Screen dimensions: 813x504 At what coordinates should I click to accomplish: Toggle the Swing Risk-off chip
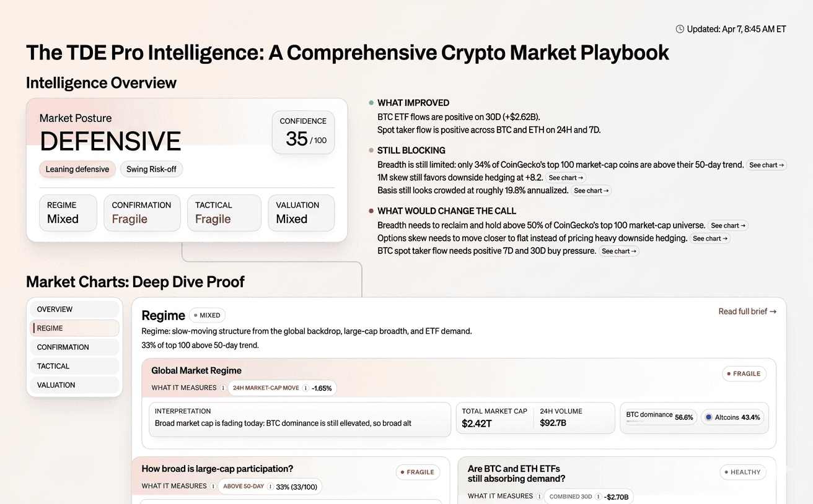[151, 169]
